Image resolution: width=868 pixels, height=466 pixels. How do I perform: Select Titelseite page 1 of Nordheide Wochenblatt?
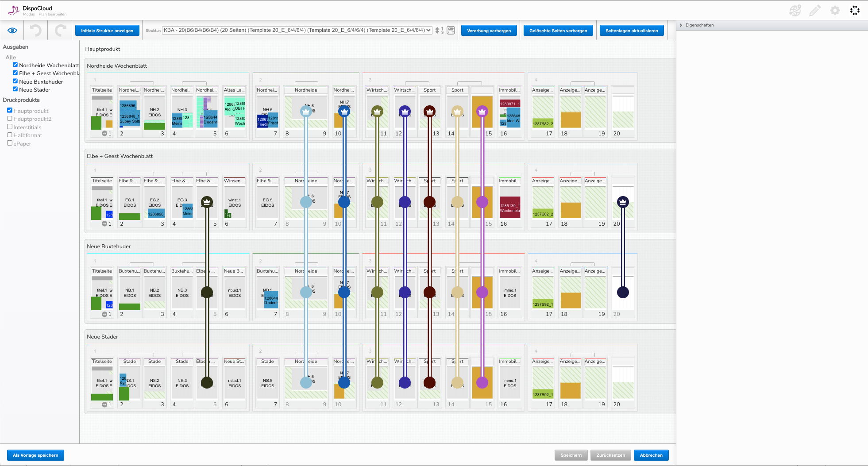(102, 111)
